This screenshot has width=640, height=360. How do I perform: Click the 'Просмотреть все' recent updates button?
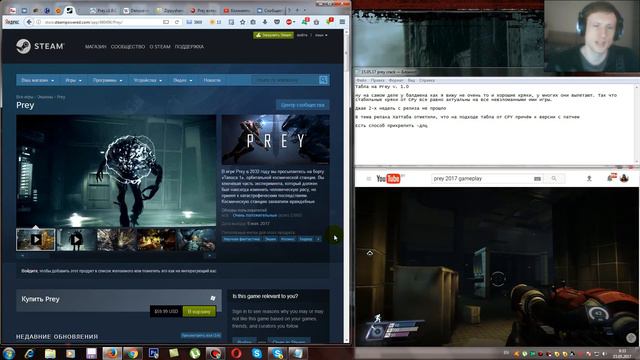[x=201, y=335]
